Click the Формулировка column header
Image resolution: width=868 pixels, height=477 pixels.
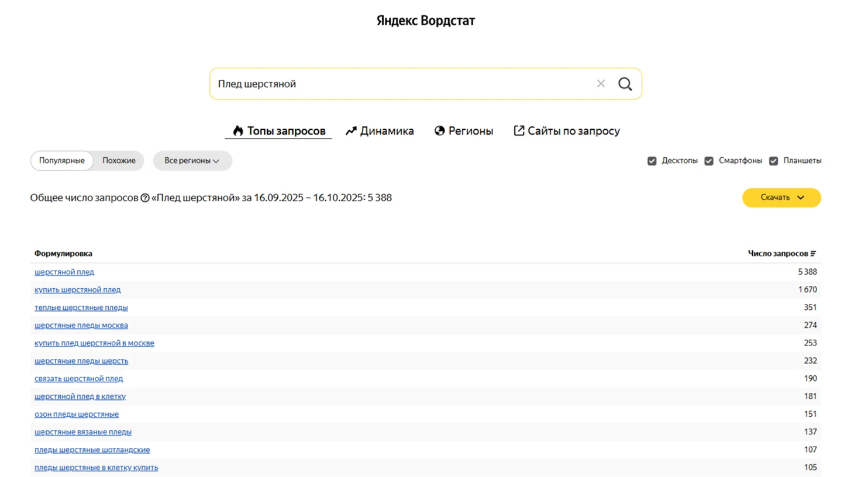[x=63, y=254]
